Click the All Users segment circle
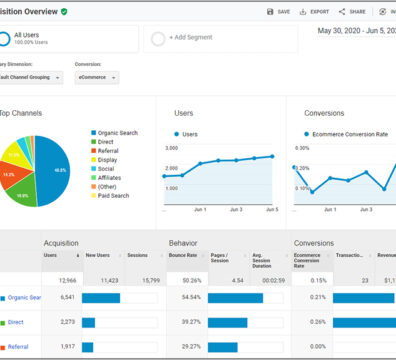 click(4, 39)
